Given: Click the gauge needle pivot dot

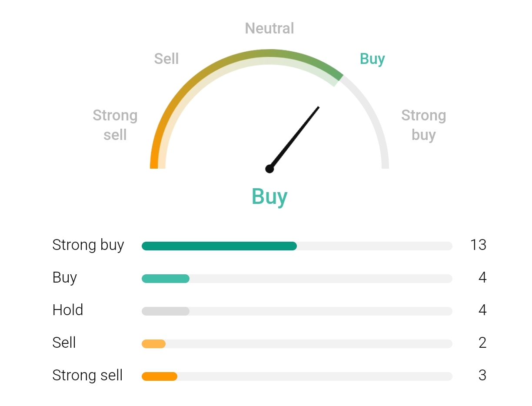Looking at the screenshot, I should [269, 169].
